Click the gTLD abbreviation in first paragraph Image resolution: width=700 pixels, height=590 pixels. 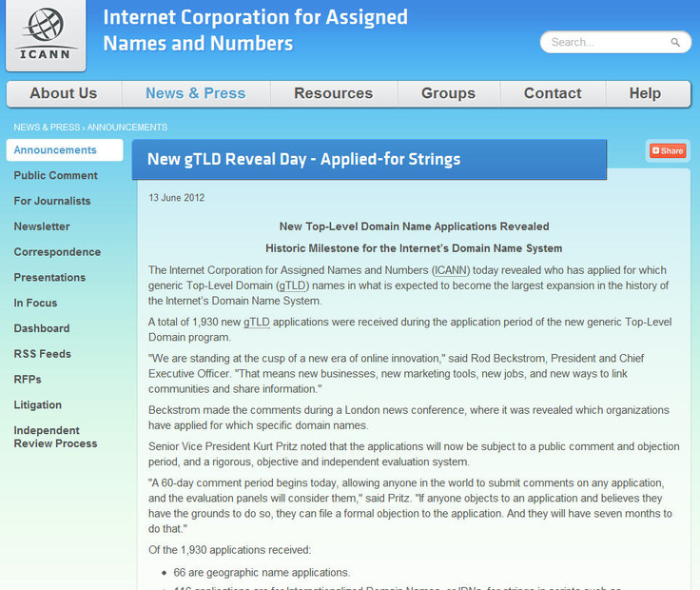(x=292, y=285)
